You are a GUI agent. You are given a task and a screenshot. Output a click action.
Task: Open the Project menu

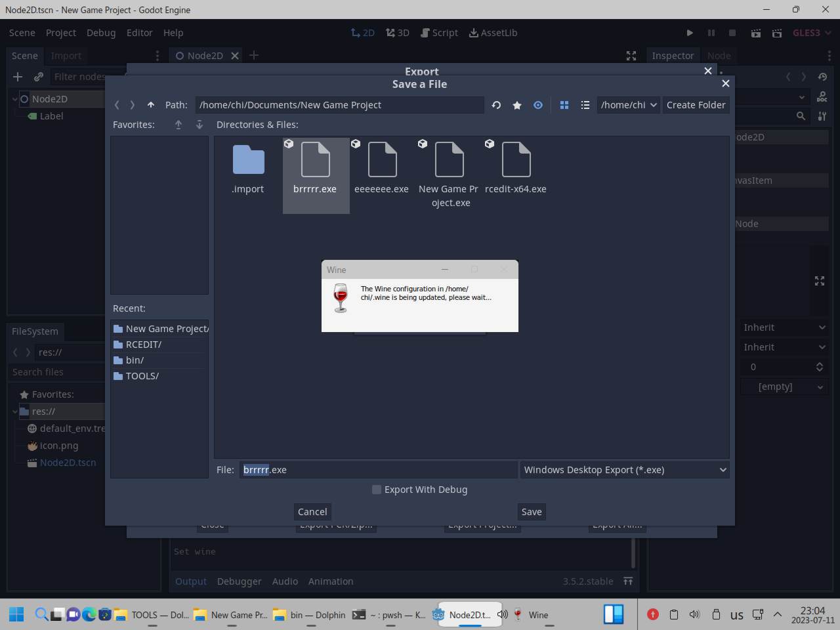(x=61, y=33)
